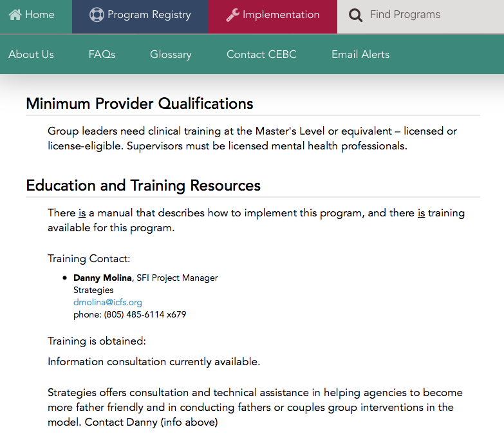504x436 pixels.
Task: Click the lifebuoy icon for Program Registry
Action: (x=97, y=15)
